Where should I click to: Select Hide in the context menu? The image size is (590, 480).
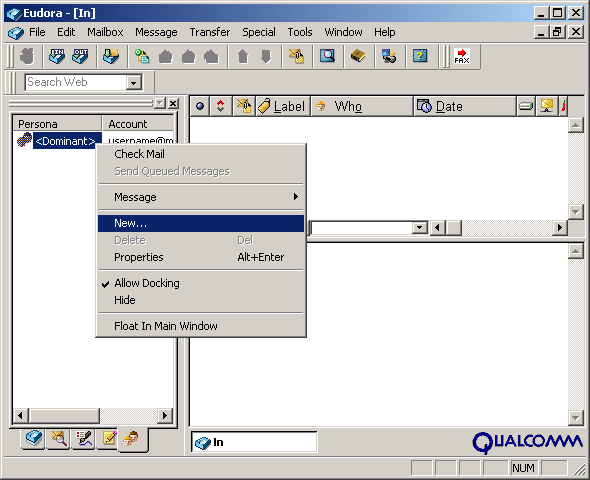(201, 300)
